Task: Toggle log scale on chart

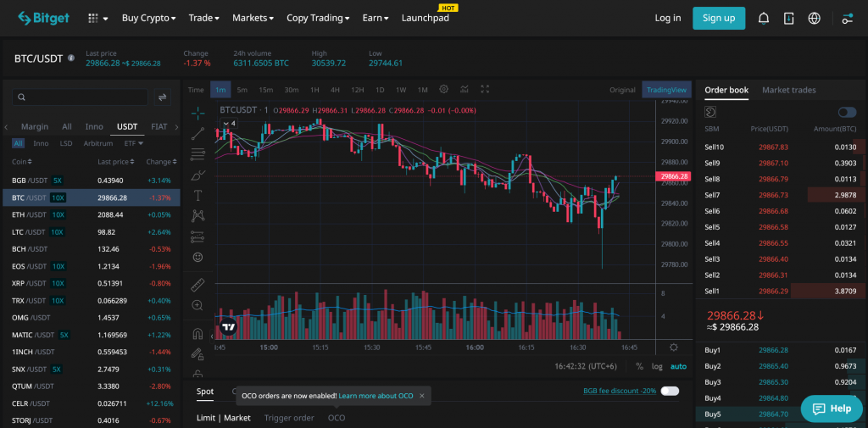Action: 657,366
